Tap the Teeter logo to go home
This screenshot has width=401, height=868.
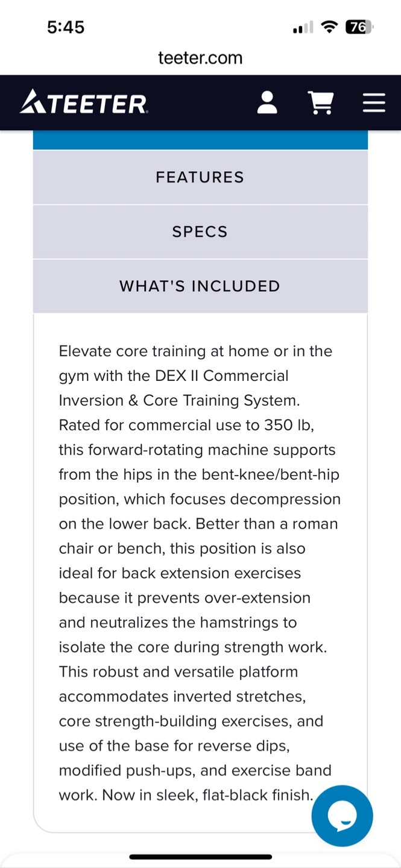[x=84, y=102]
